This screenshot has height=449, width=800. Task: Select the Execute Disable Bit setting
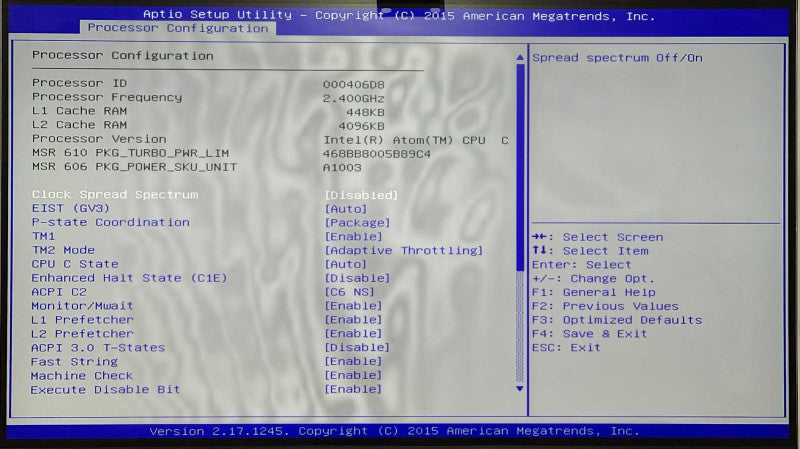105,389
